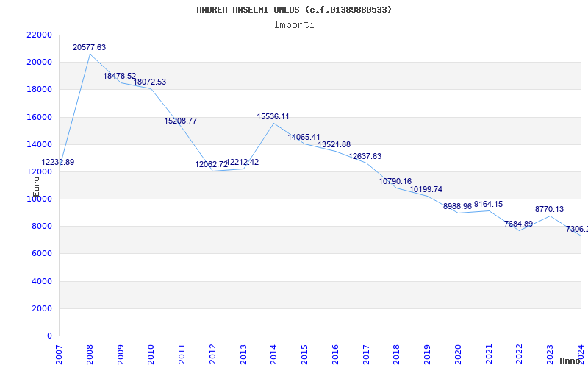Select the 2017 x-axis year label
588x368 pixels.
[366, 354]
